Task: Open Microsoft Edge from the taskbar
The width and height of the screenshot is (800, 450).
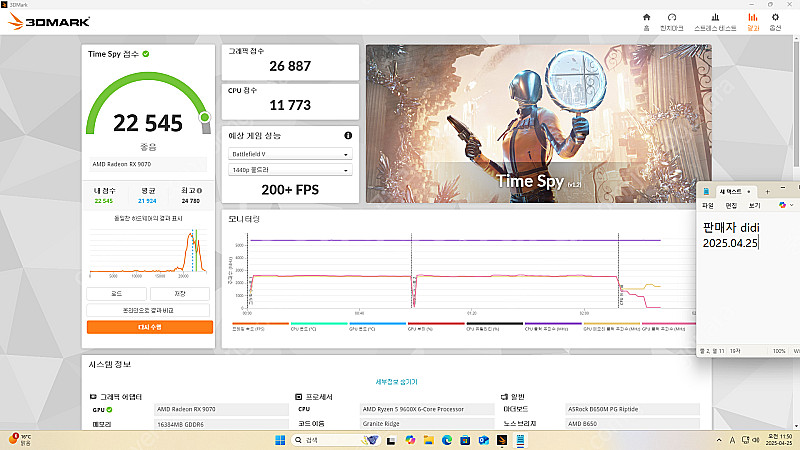Action: tap(447, 440)
